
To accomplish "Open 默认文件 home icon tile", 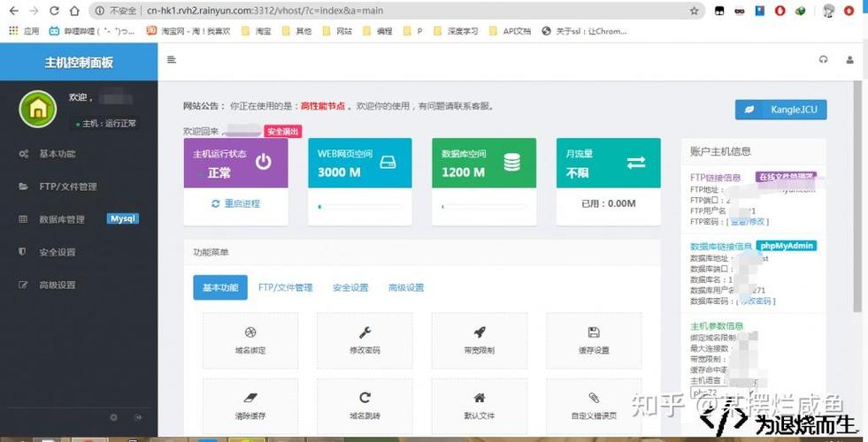I will click(x=479, y=406).
